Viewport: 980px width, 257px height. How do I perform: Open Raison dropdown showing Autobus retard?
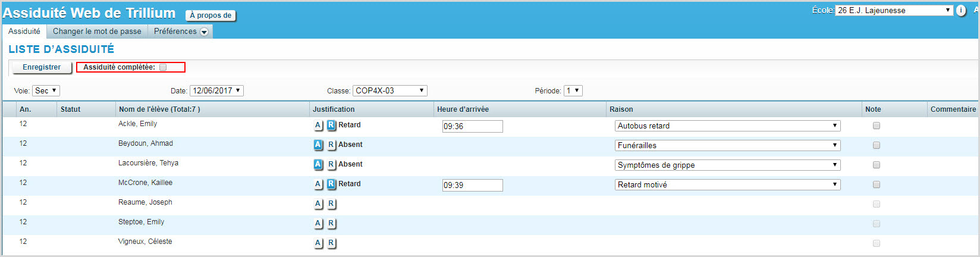(727, 126)
